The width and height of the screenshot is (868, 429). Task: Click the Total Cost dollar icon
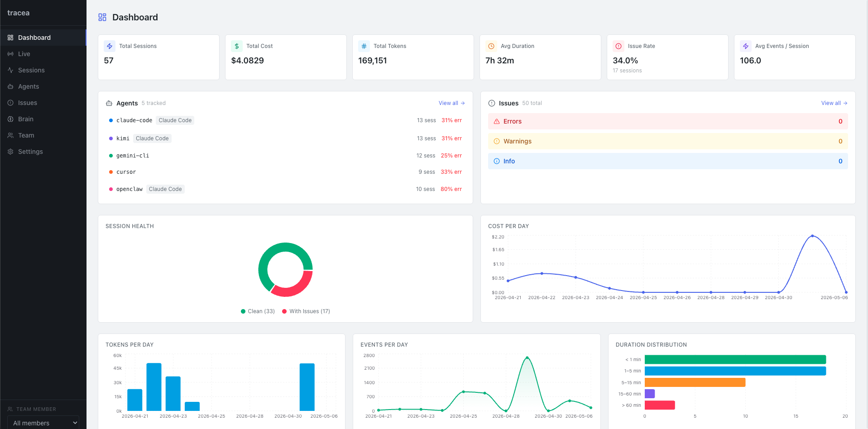pos(237,46)
